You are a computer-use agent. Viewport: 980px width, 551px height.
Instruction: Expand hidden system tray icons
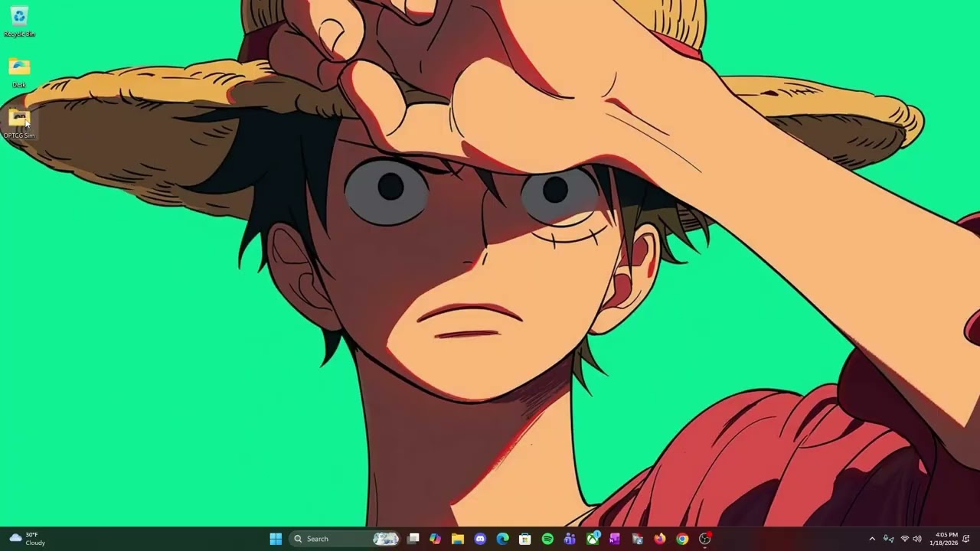(x=871, y=539)
